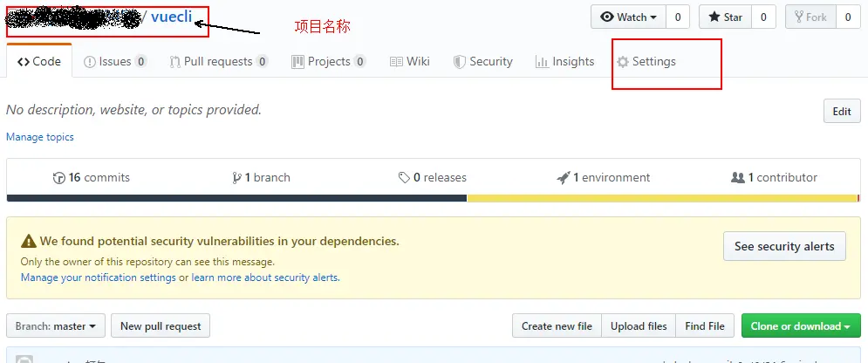Open learn more about security alerts link

tap(264, 277)
